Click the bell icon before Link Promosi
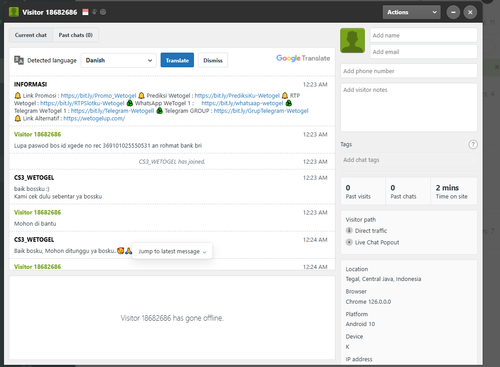This screenshot has height=367, width=500. (x=18, y=96)
